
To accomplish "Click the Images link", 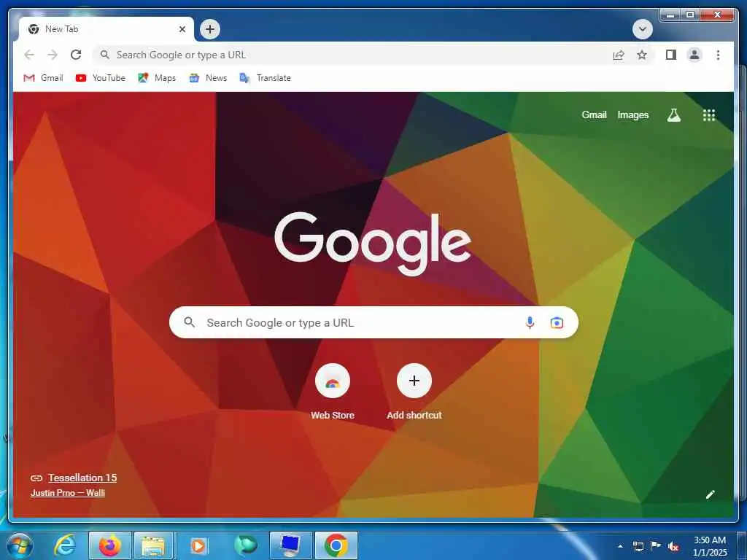I will (x=632, y=114).
